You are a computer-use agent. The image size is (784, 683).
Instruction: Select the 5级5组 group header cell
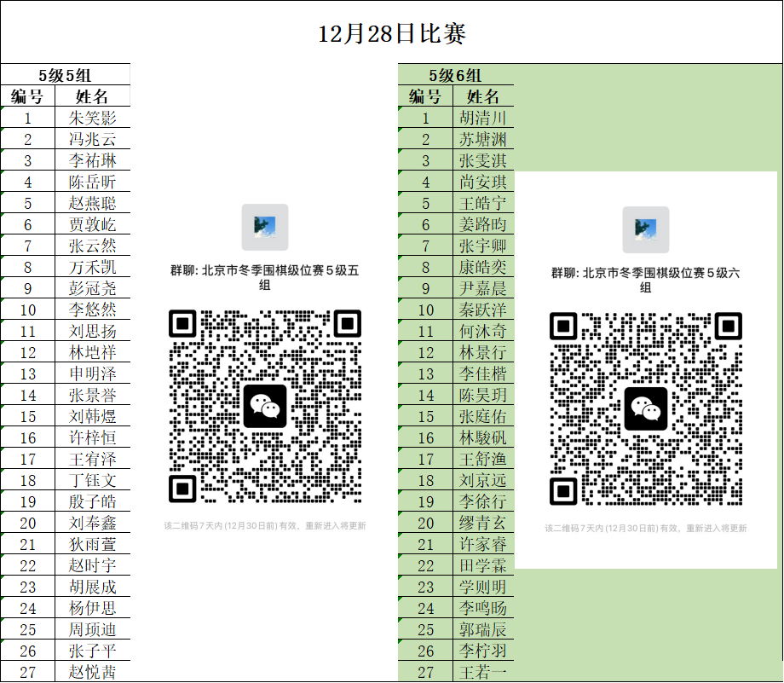click(x=65, y=75)
